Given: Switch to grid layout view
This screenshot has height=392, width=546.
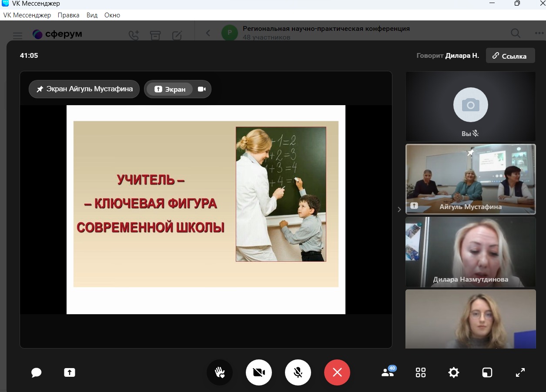Looking at the screenshot, I should coord(421,372).
